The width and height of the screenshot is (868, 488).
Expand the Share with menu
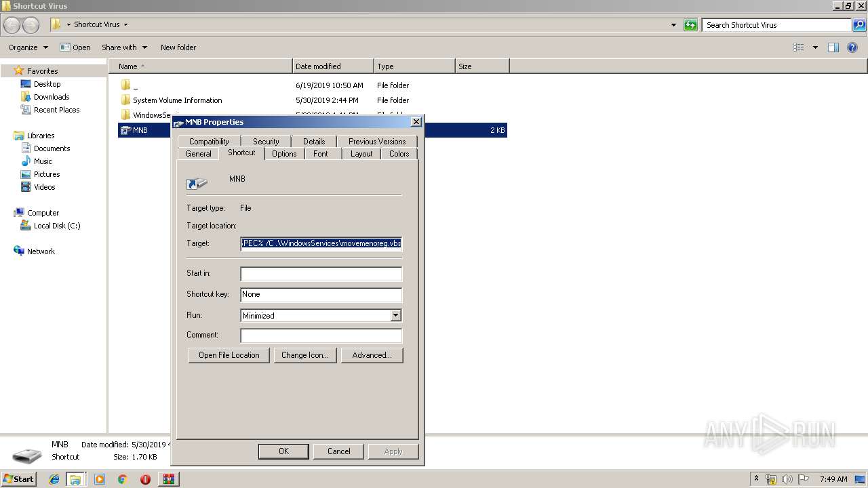[x=124, y=47]
